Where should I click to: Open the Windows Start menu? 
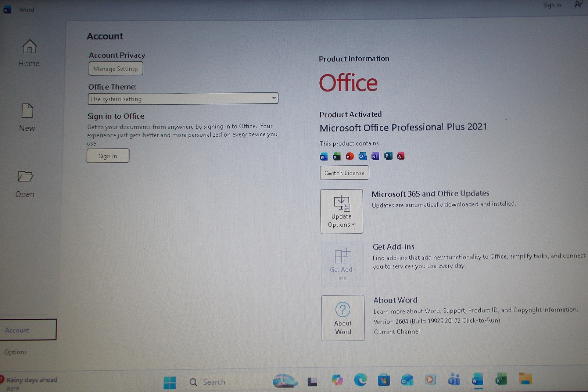[170, 382]
